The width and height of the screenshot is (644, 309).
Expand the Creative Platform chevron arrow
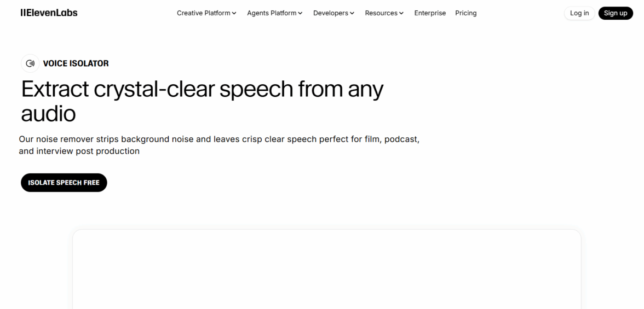pyautogui.click(x=234, y=13)
